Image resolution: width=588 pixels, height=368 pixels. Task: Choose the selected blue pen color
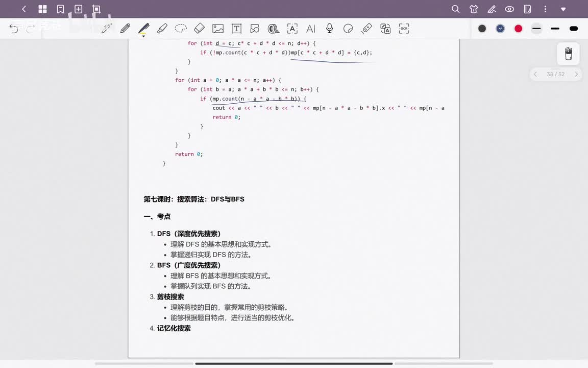[500, 29]
